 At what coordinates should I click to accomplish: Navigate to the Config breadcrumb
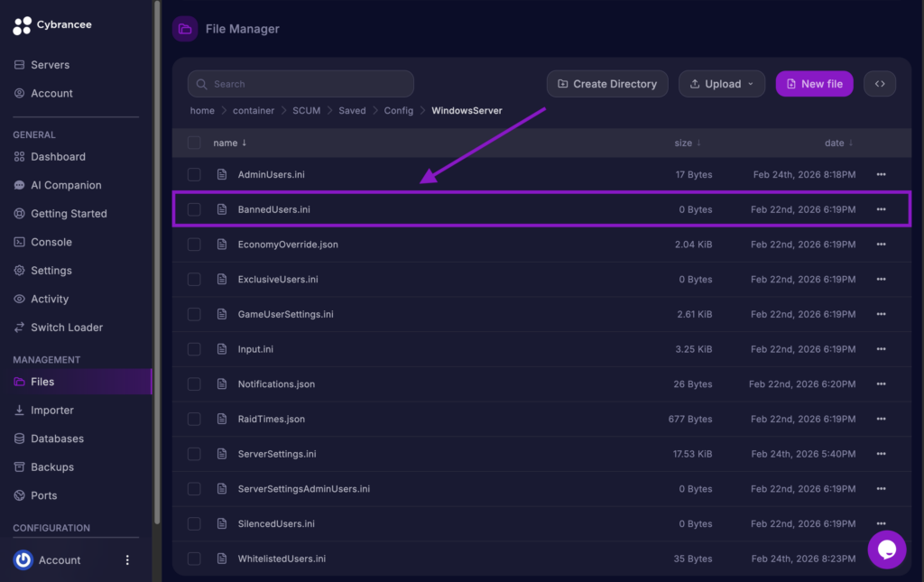(398, 110)
